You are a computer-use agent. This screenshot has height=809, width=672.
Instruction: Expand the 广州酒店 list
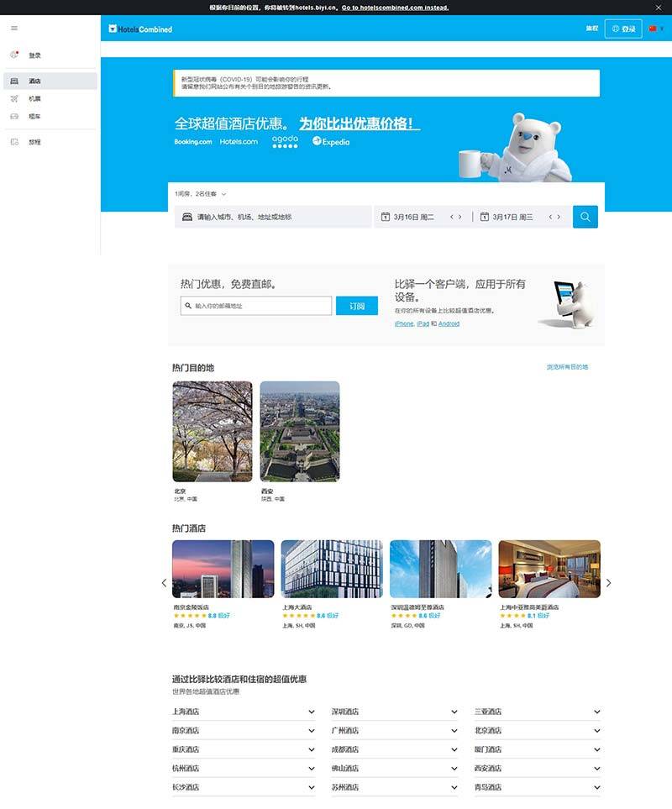[x=394, y=731]
